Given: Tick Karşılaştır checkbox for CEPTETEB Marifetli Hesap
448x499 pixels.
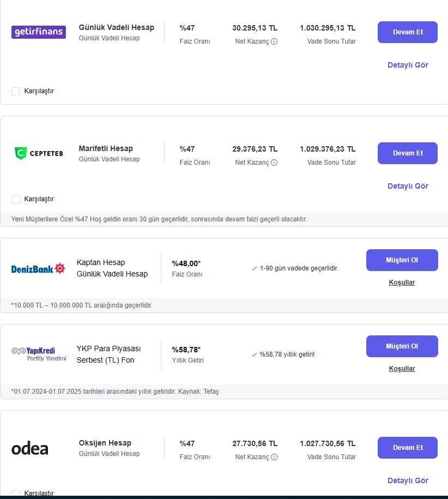Looking at the screenshot, I should [16, 200].
